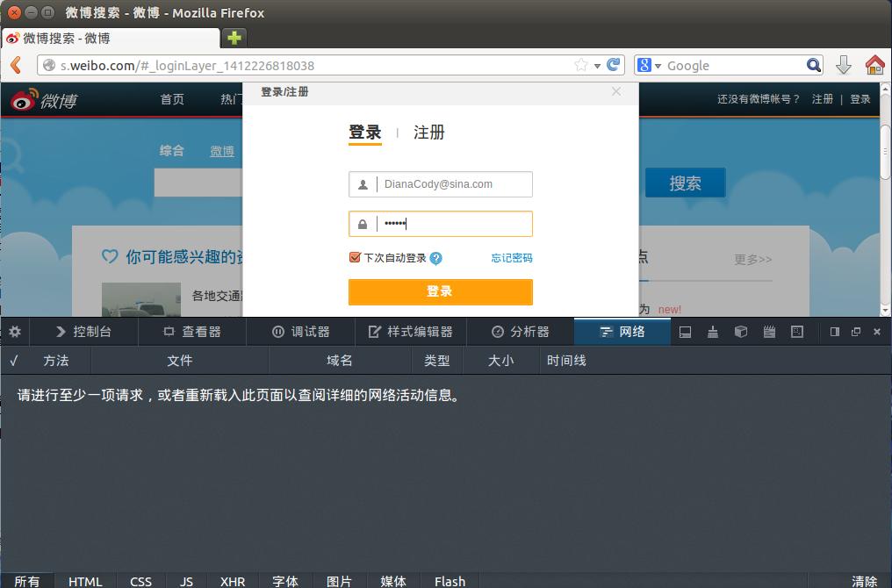The width and height of the screenshot is (892, 588).
Task: Click the Firefox home icon
Action: coord(874,65)
